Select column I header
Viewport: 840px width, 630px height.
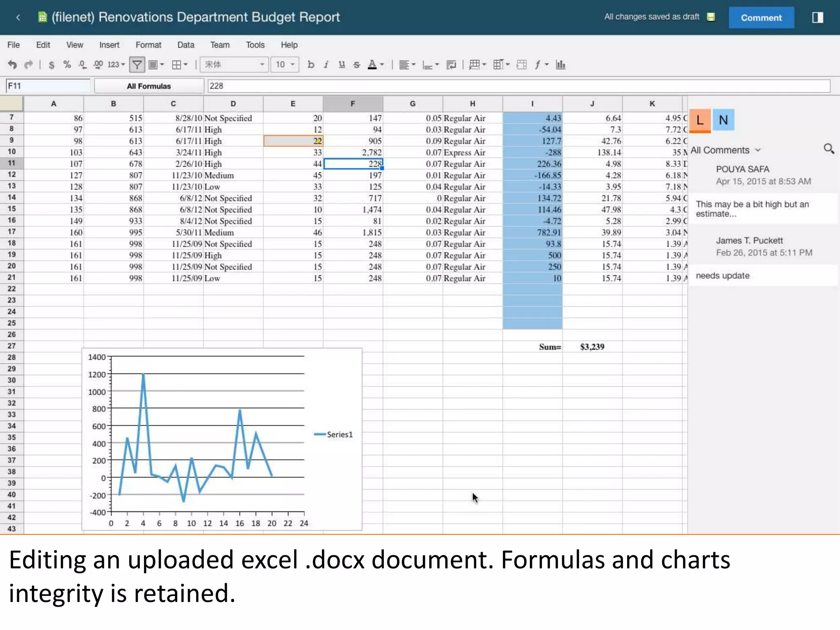click(532, 104)
